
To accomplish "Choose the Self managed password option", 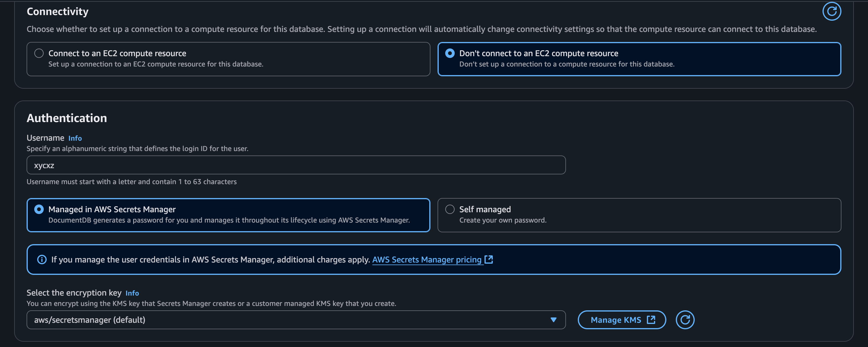I will point(450,210).
